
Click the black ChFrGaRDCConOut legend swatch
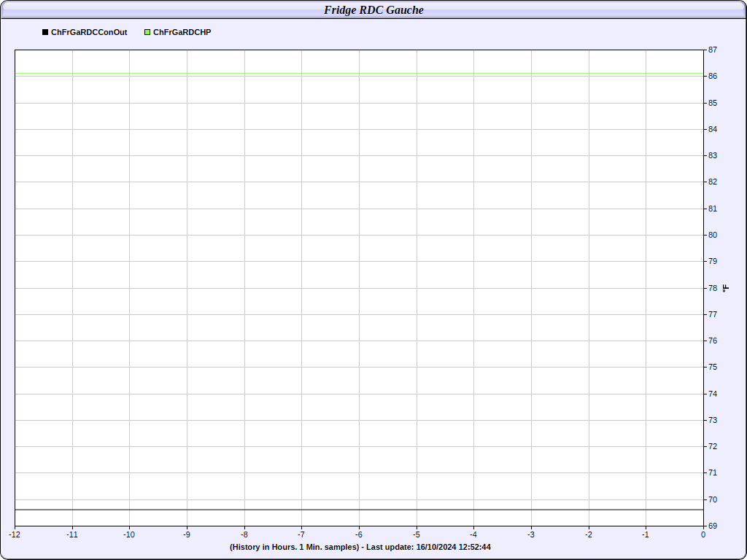pyautogui.click(x=45, y=32)
